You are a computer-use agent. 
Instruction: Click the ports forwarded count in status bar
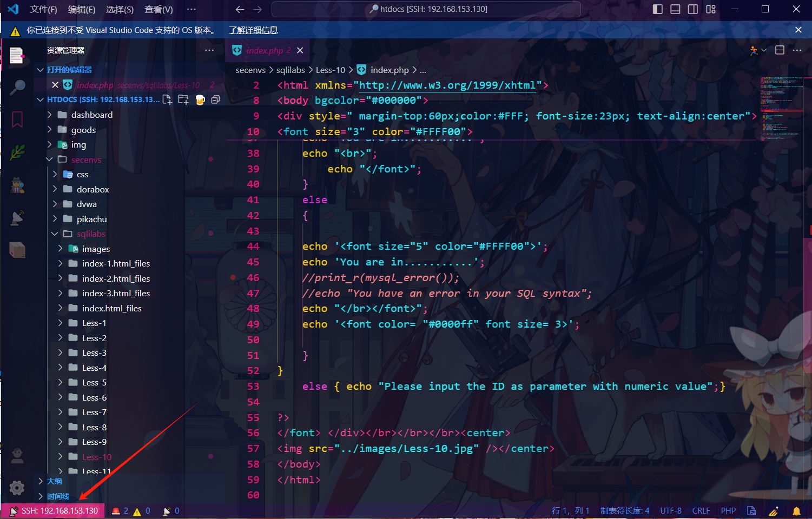click(171, 511)
